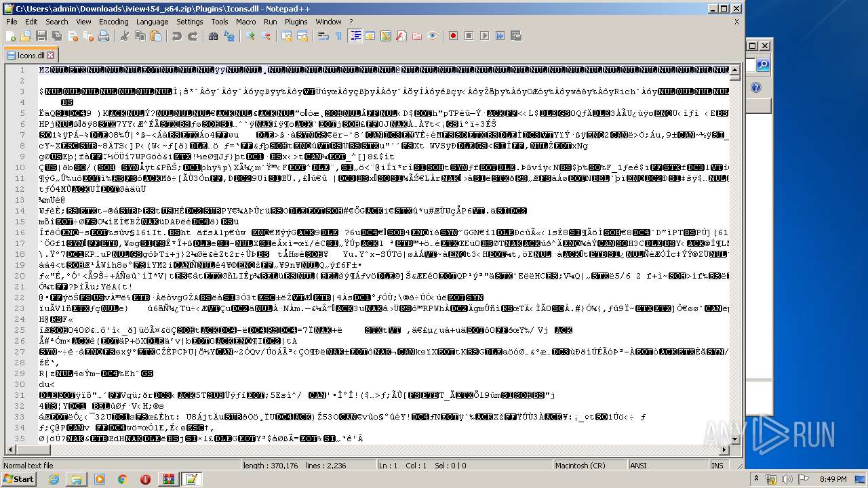
Task: Start recording a macro
Action: [454, 36]
